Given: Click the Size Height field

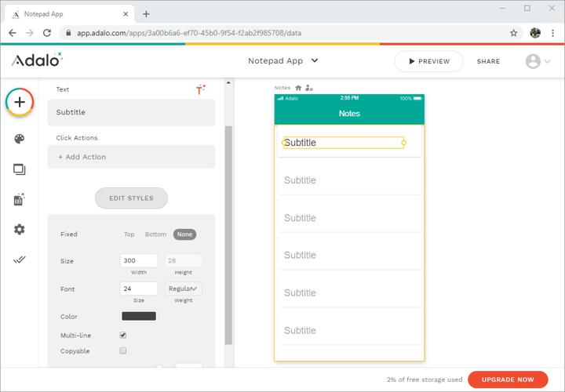Looking at the screenshot, I should point(183,260).
